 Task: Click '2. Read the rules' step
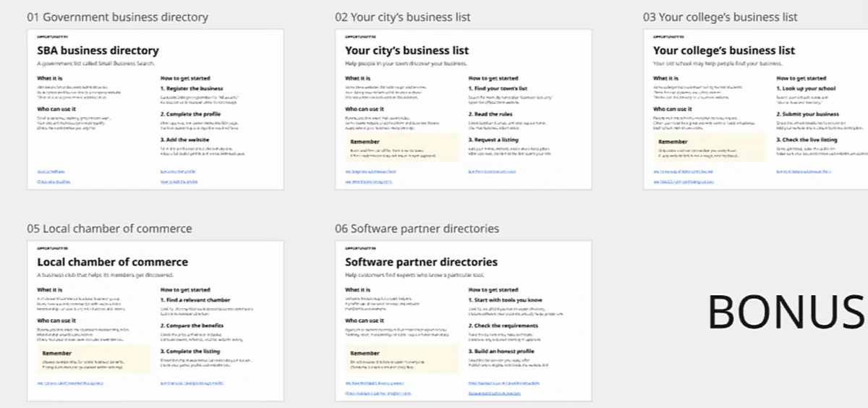click(490, 114)
